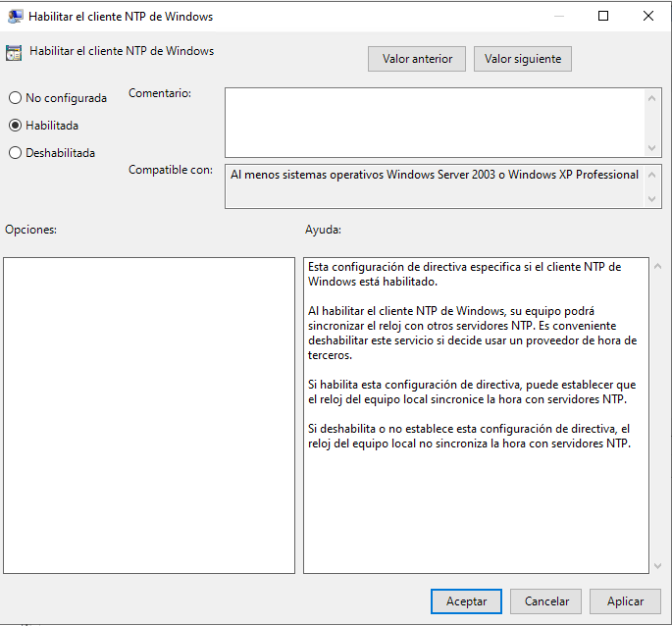Click the Comentario box scroll up arrow

coord(653,97)
